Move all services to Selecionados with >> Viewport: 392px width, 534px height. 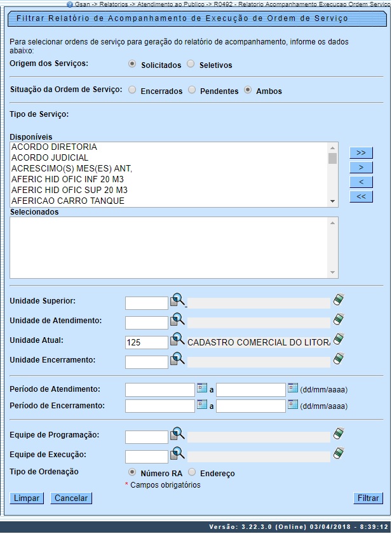(361, 153)
